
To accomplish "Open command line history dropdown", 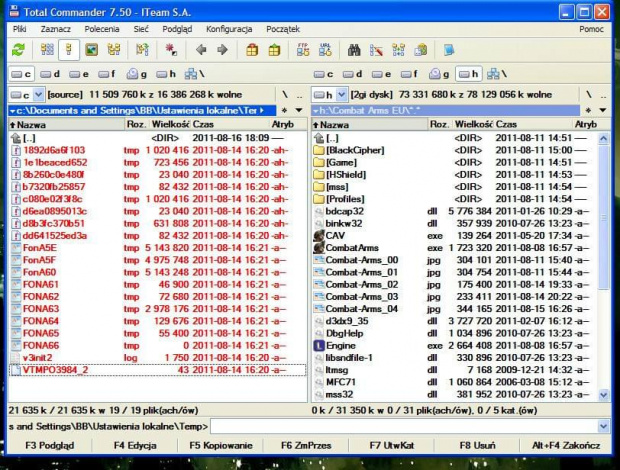I will [603, 427].
